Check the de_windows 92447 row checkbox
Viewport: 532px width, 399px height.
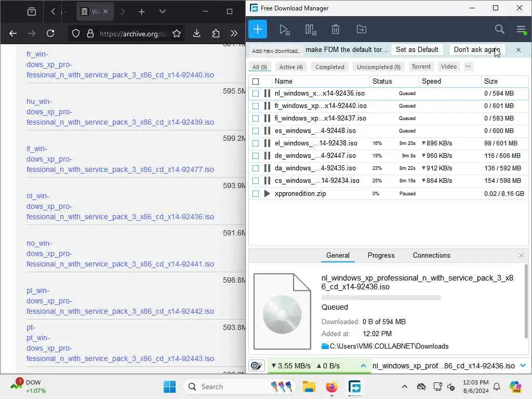click(256, 156)
